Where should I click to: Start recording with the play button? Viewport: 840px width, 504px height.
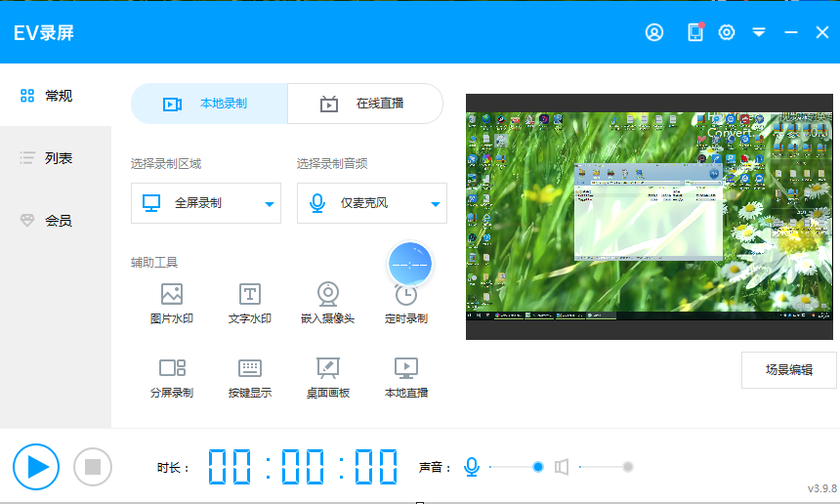pos(36,466)
